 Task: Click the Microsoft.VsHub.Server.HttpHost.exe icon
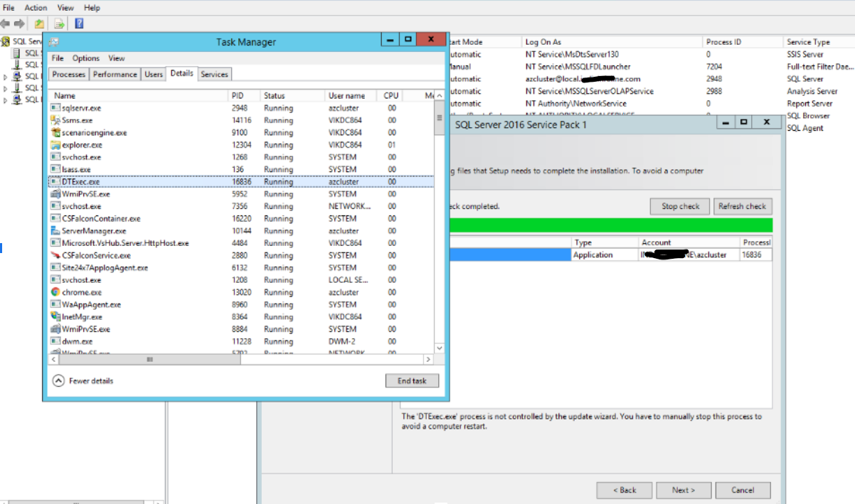[55, 243]
